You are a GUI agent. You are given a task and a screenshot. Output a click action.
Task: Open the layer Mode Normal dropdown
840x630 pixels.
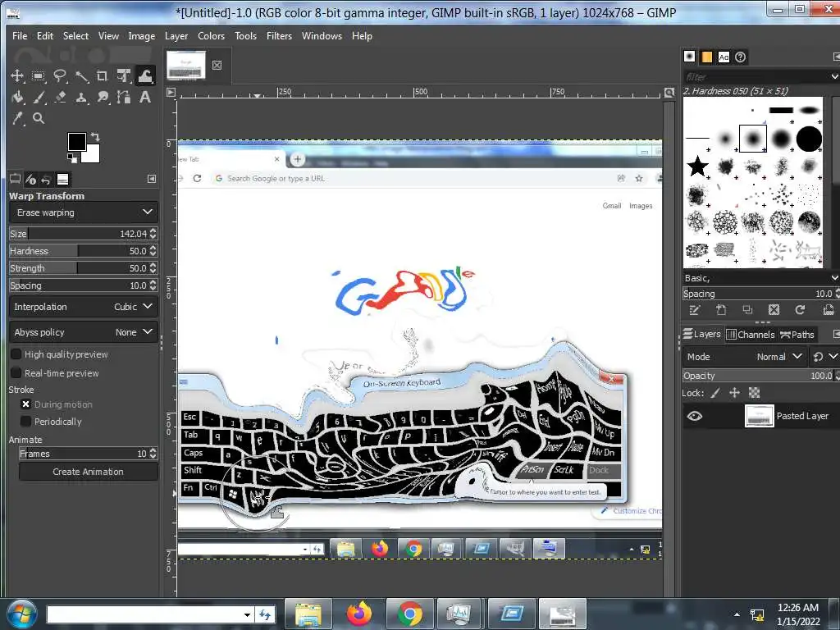tap(745, 357)
